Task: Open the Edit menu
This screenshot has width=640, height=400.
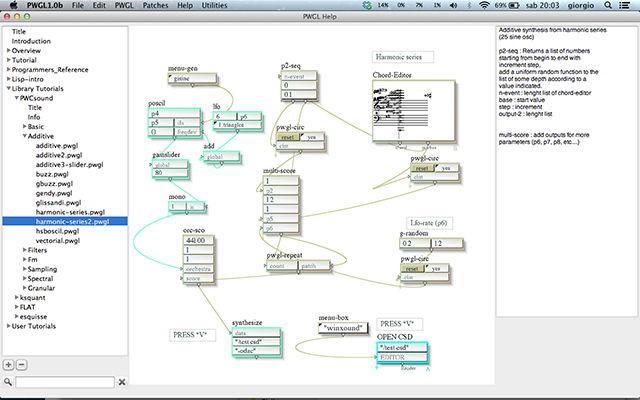Action: click(x=99, y=5)
